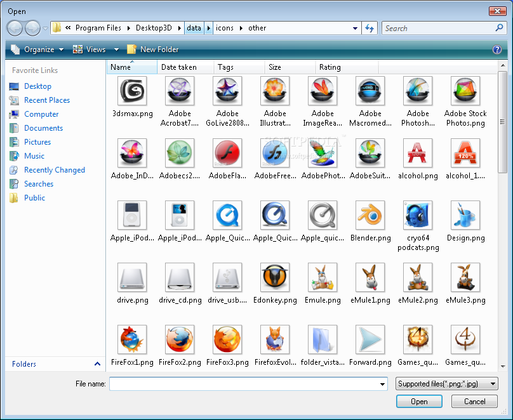Choose cryo64 podcats.png file
The image size is (513, 420).
tap(418, 215)
